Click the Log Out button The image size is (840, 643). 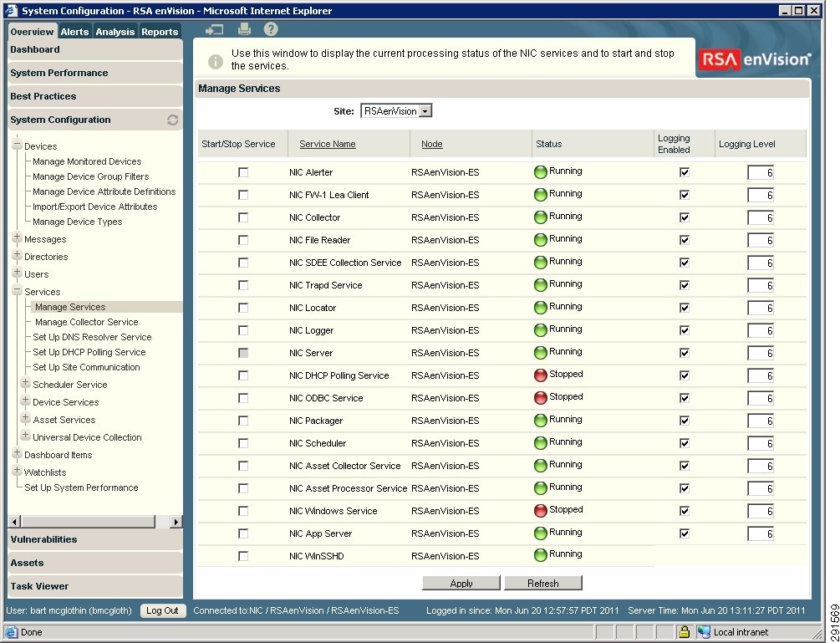point(162,610)
